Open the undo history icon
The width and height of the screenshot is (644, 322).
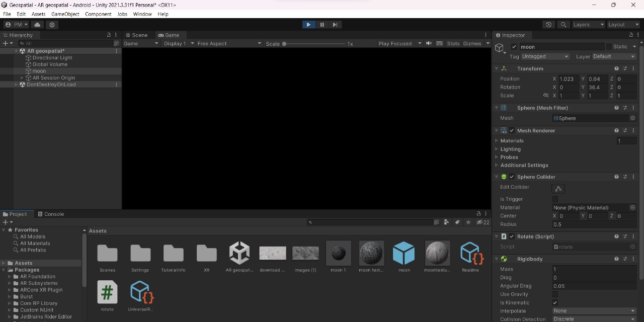[x=549, y=25]
